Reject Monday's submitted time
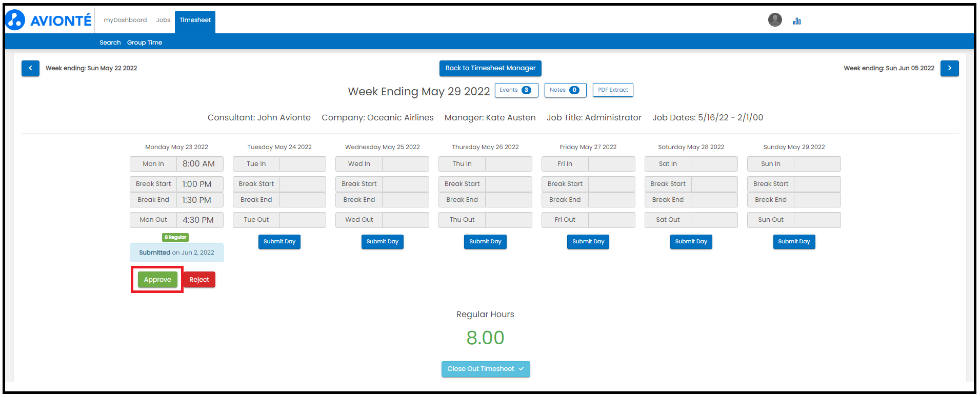 pos(199,280)
